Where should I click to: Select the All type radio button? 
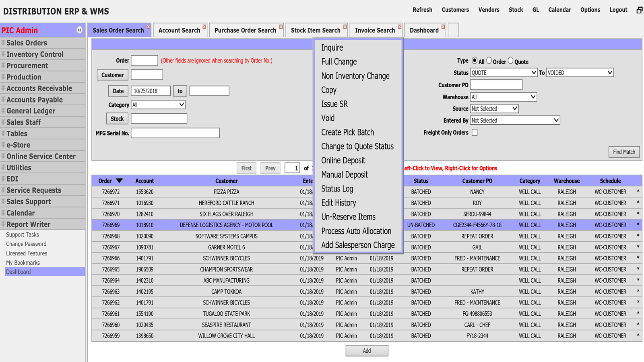point(475,60)
